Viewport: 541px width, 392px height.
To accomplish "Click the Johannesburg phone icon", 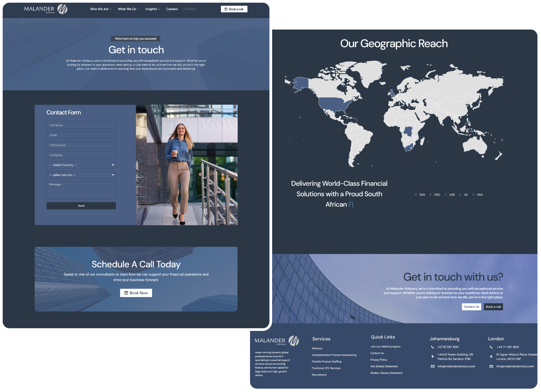I will point(432,347).
